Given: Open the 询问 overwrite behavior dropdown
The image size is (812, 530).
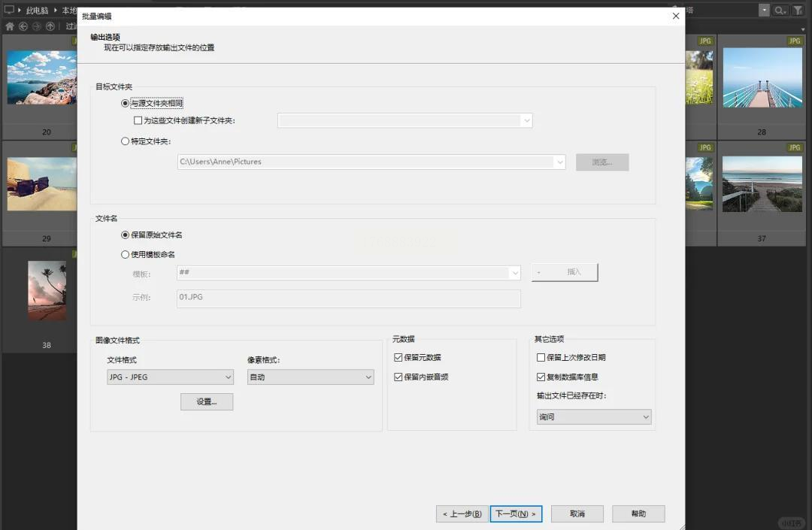Looking at the screenshot, I should click(594, 417).
